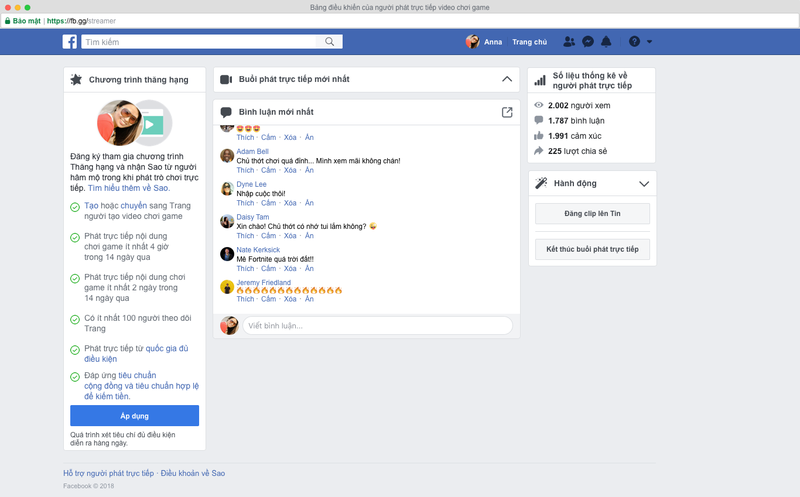Image resolution: width=800 pixels, height=497 pixels.
Task: Collapse the Buổi phát trực tiếp mới nhất panel
Action: [506, 79]
